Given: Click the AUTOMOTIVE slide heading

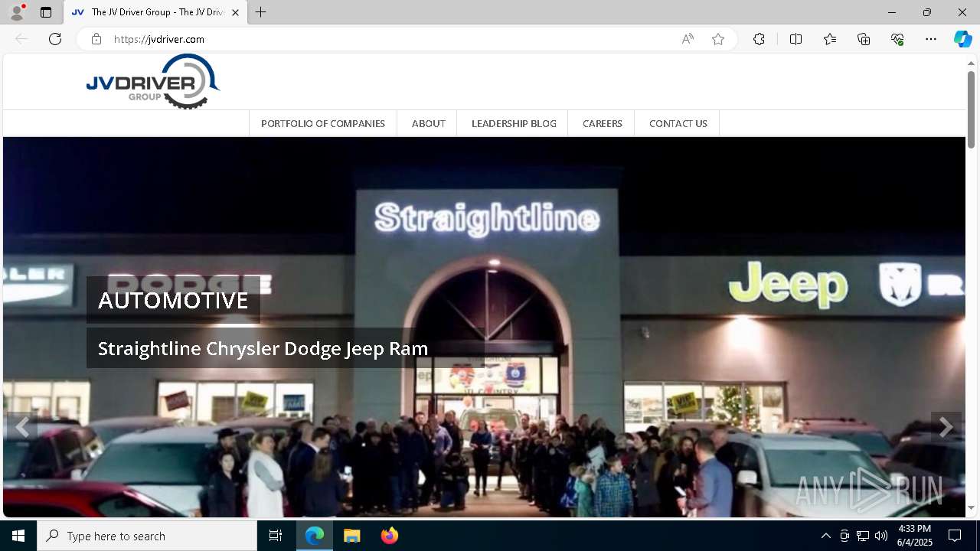Looking at the screenshot, I should tap(173, 300).
